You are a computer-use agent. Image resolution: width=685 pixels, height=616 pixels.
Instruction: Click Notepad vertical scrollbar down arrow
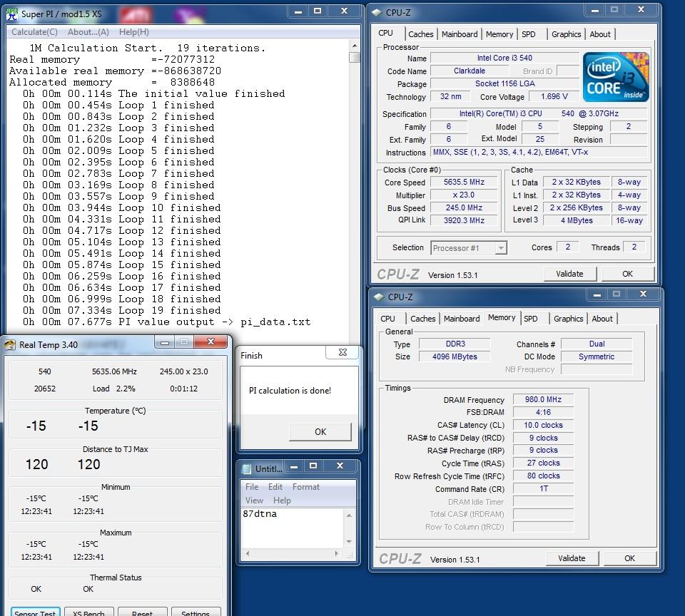349,542
